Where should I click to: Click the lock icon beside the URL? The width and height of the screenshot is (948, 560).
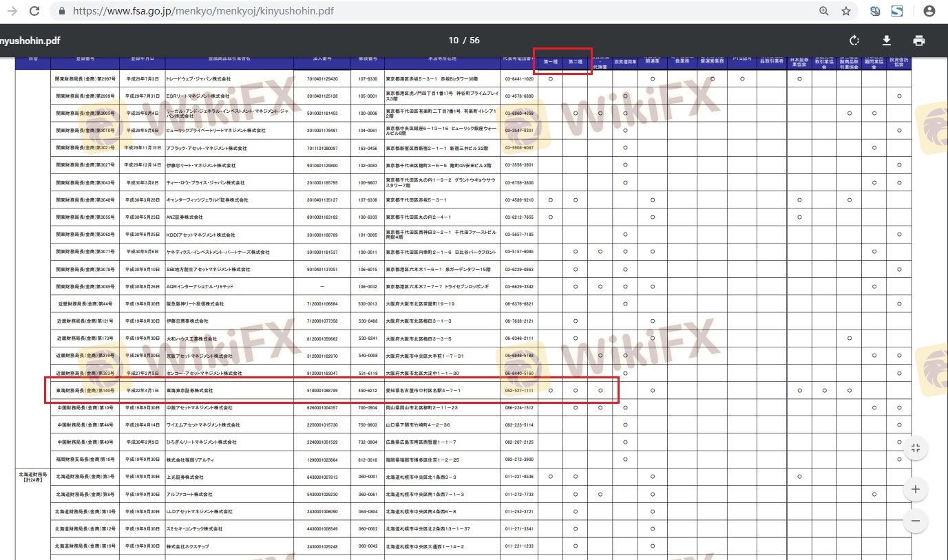point(62,12)
